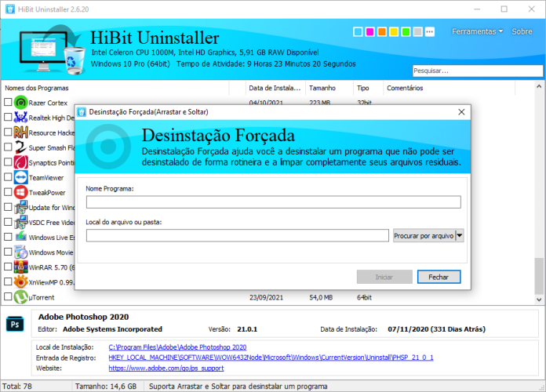The image size is (546, 392).
Task: Check the WinRAR 5.70 checkbox
Action: click(x=8, y=267)
